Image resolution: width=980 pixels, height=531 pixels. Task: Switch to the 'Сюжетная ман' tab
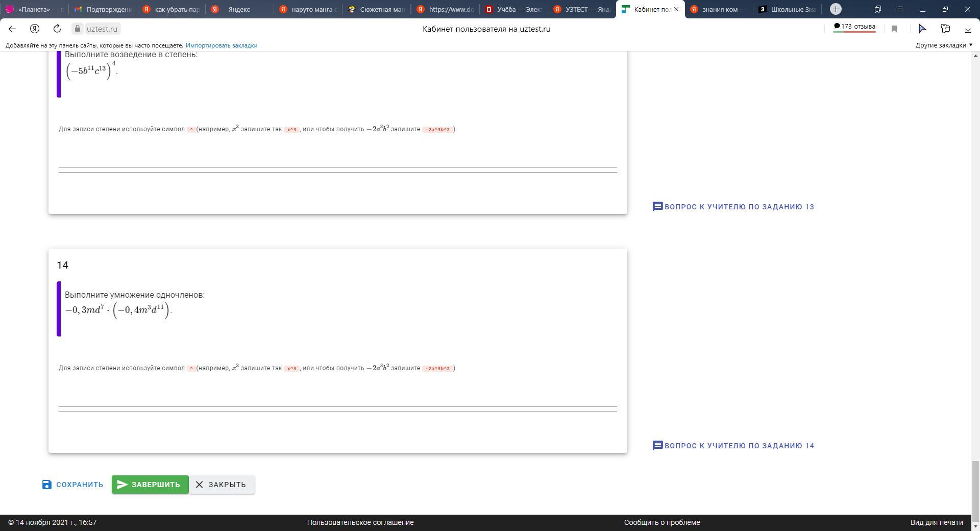376,9
